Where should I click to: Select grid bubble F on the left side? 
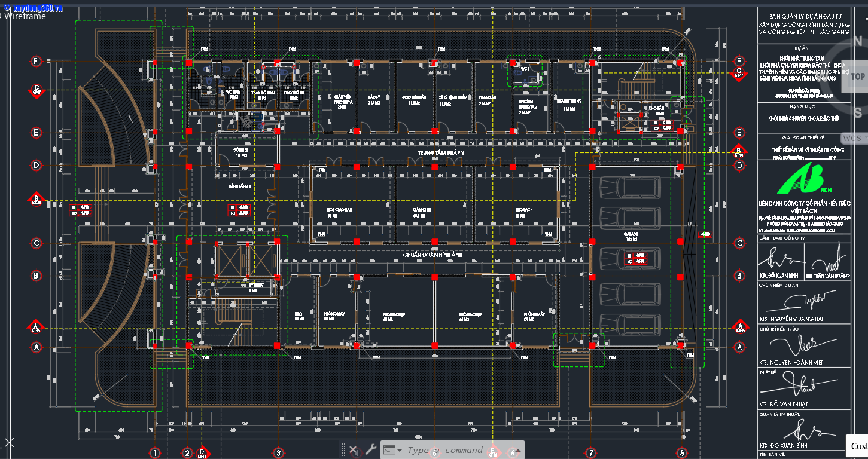(36, 61)
